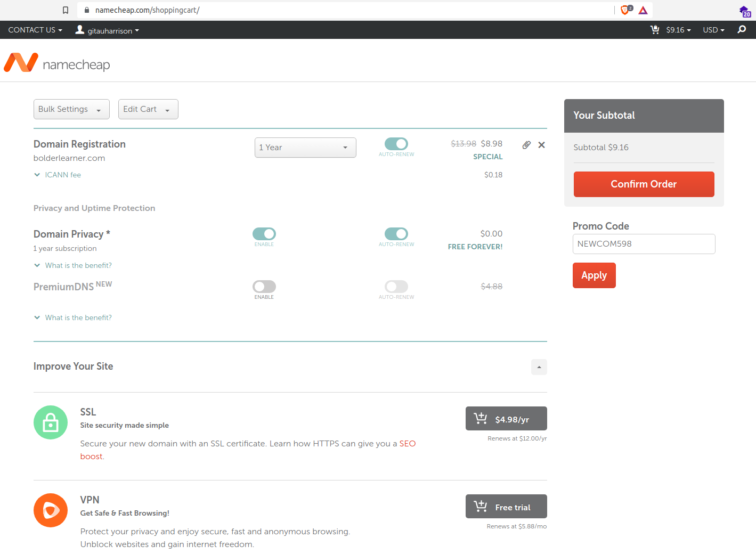Follow the SEO boost link
Screen dimensions: 756x554
[x=408, y=444]
